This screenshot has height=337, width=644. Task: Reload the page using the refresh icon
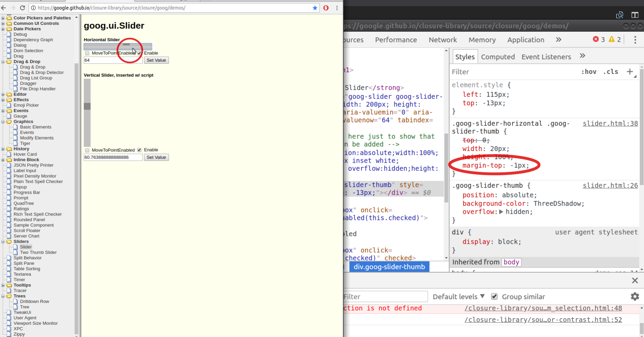click(x=23, y=8)
